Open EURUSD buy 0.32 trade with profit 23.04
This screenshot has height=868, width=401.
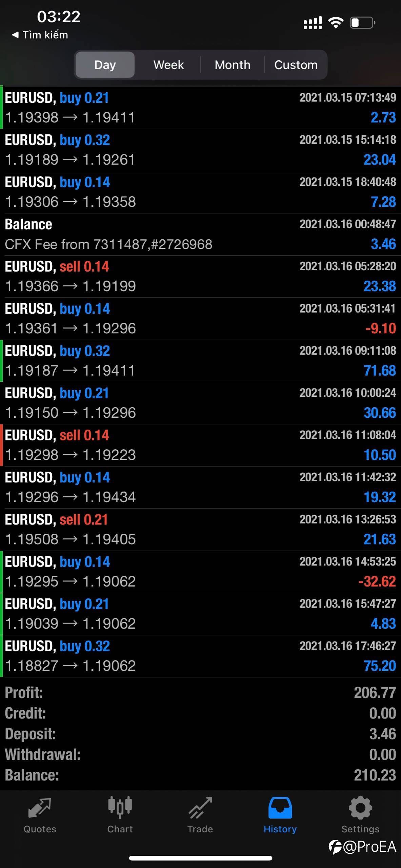click(200, 150)
